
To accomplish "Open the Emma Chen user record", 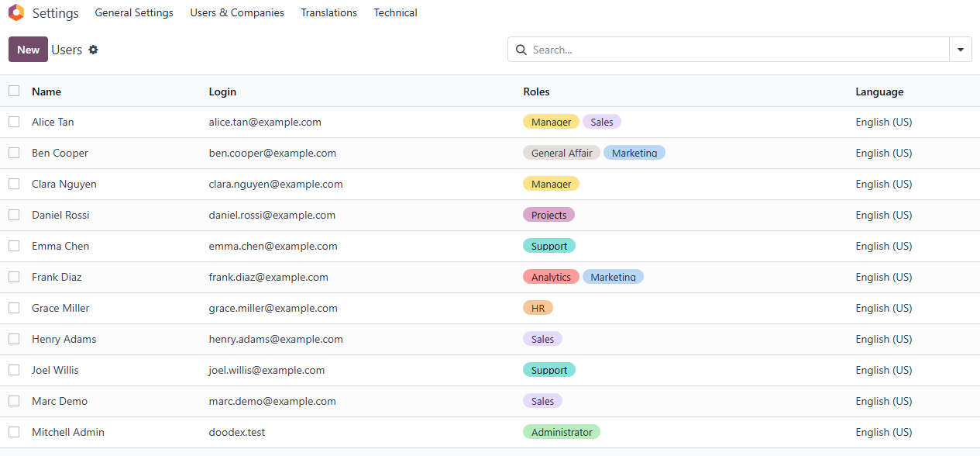I will click(60, 246).
